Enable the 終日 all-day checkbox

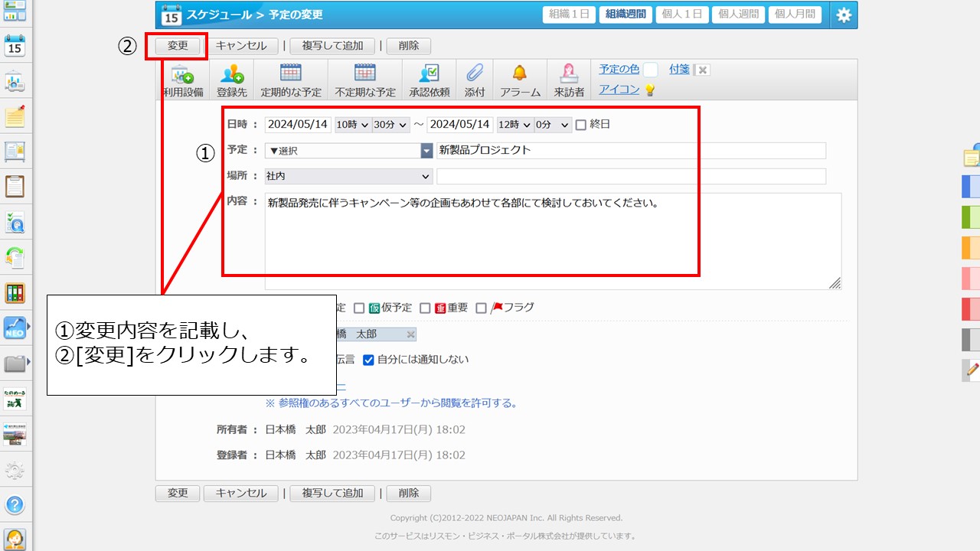(x=580, y=125)
